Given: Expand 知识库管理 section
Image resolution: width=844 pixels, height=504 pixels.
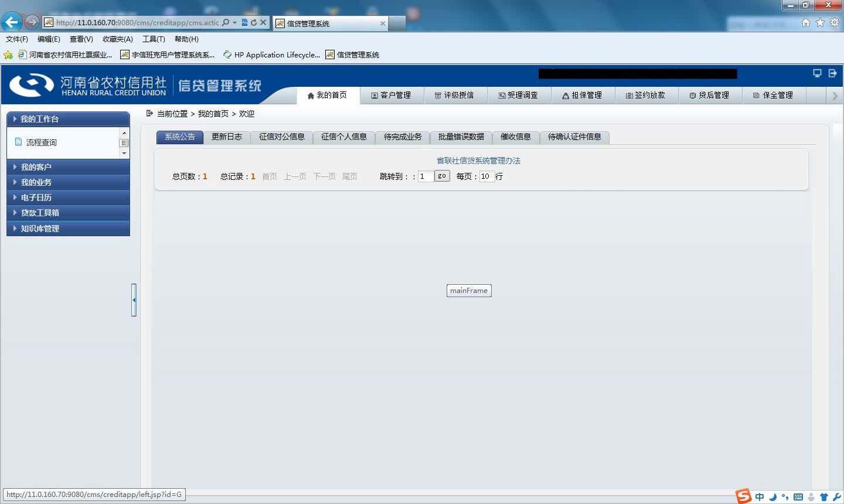Looking at the screenshot, I should (68, 229).
